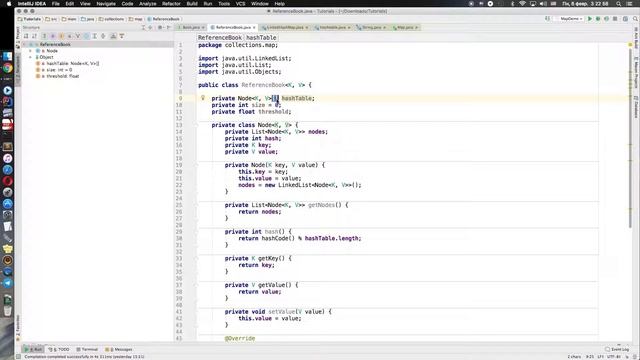Open Telegram from the Dock
This screenshot has height=360, width=640.
(x=7, y=283)
